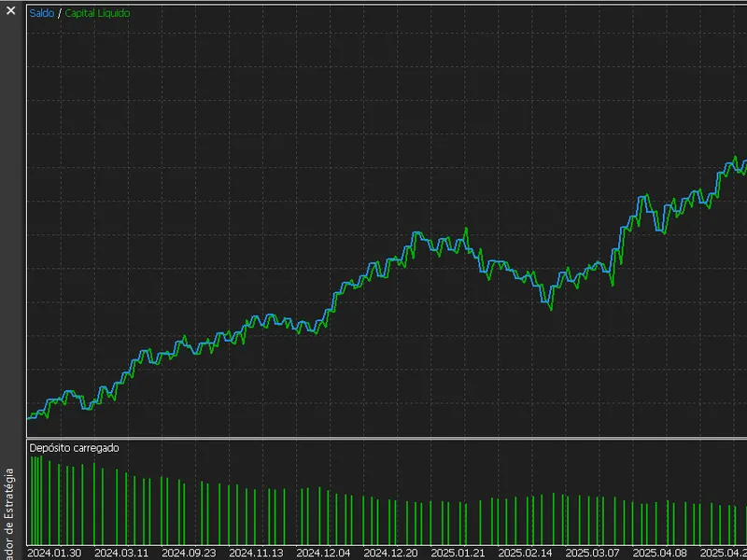Select the 2024.03.11 date on the axis
747x560 pixels.
121,553
